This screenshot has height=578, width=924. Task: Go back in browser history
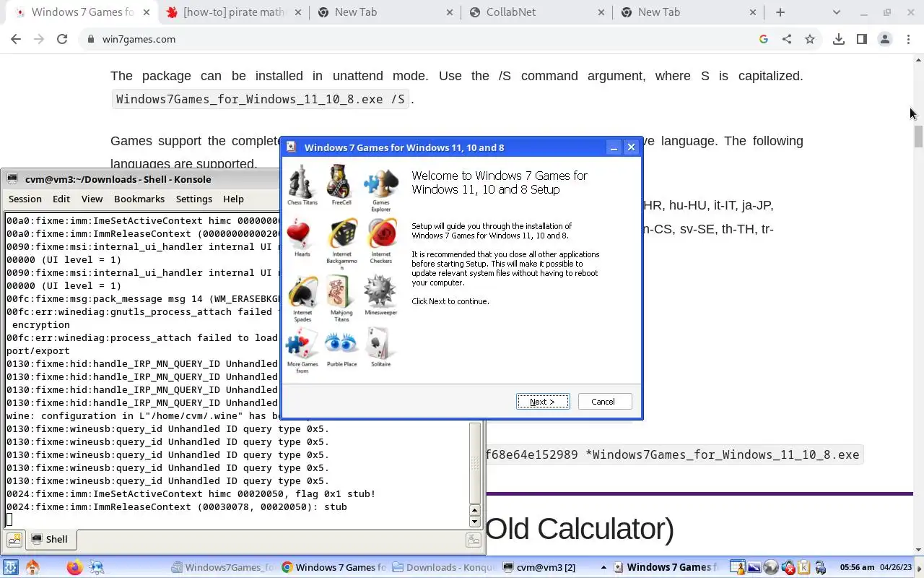tap(16, 39)
